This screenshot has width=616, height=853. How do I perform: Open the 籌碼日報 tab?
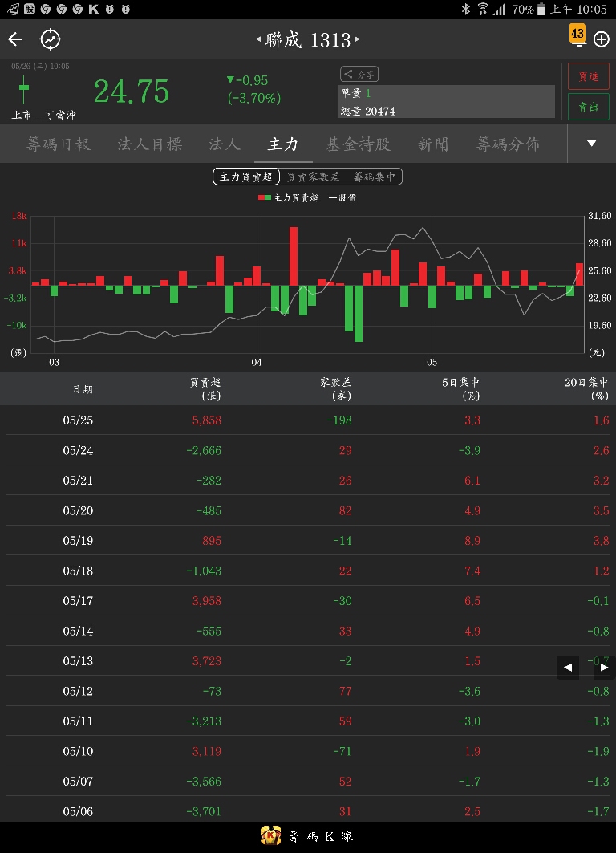[x=59, y=144]
